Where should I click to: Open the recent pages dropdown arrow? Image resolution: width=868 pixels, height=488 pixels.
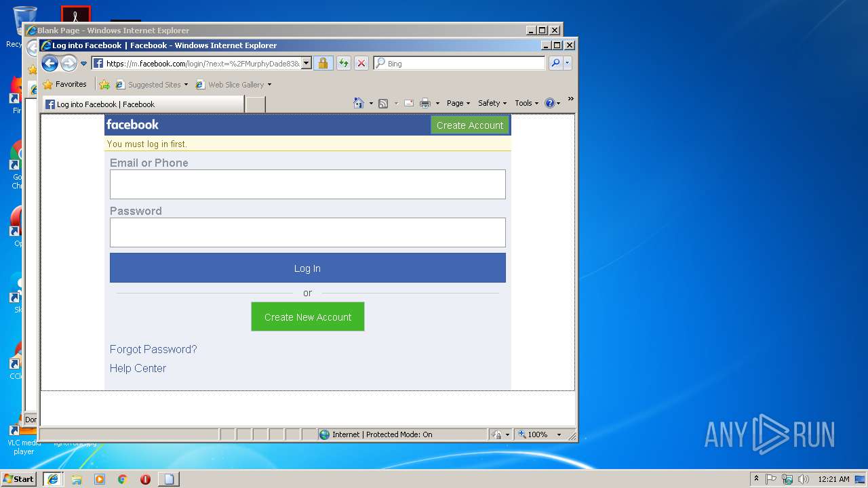point(84,64)
